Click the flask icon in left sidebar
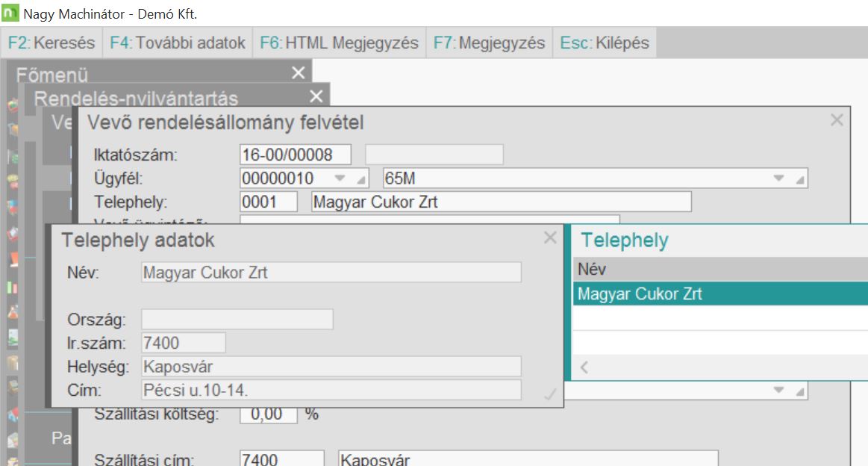868x466 pixels. tap(13, 311)
